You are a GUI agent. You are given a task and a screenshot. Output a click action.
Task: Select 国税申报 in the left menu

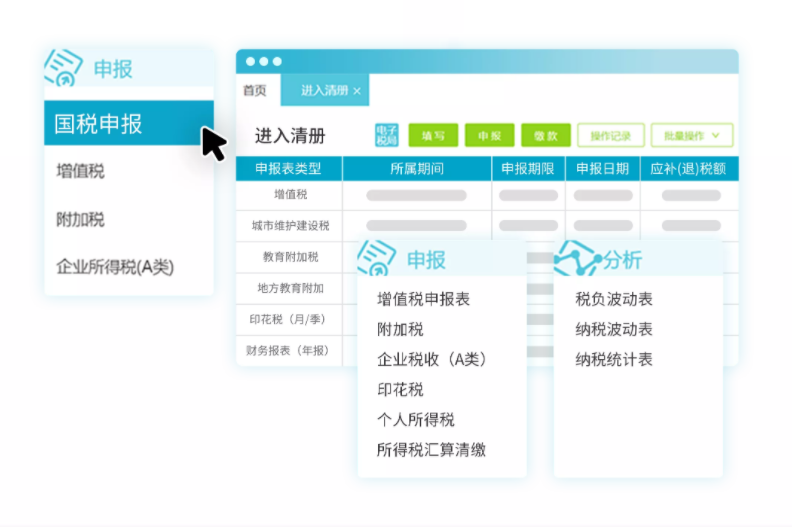pyautogui.click(x=129, y=123)
